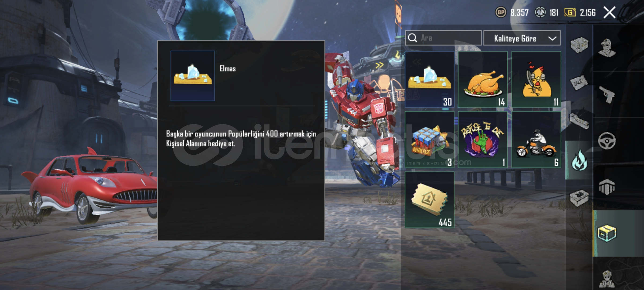Select the gold home ticket tile
This screenshot has width=644, height=290.
[x=429, y=200]
